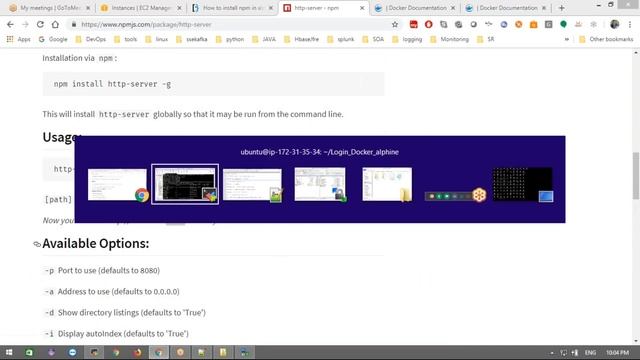Select the GoToMeeting control bar thumbnail in switcher
The height and width of the screenshot is (360, 640).
[x=455, y=196]
